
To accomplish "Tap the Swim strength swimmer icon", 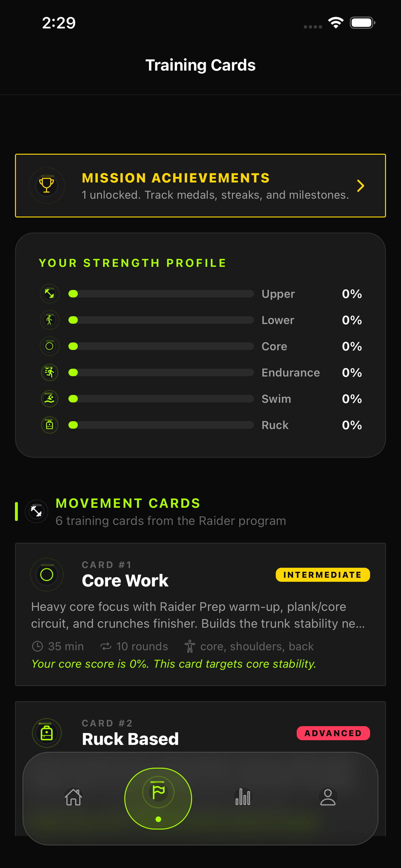I will 49,399.
